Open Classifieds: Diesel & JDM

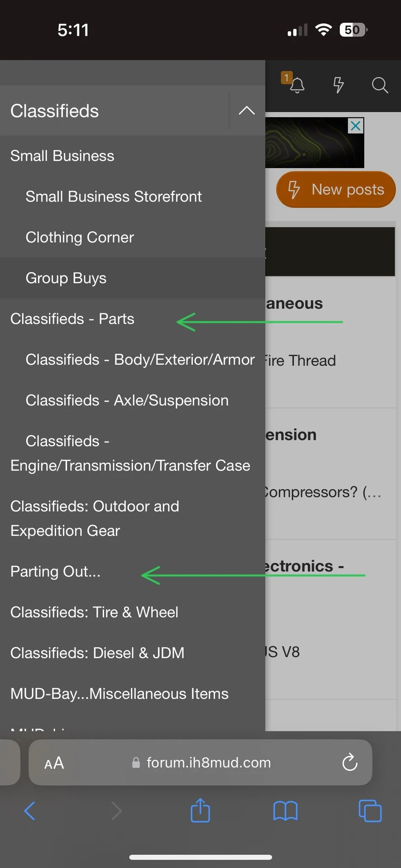(x=97, y=653)
